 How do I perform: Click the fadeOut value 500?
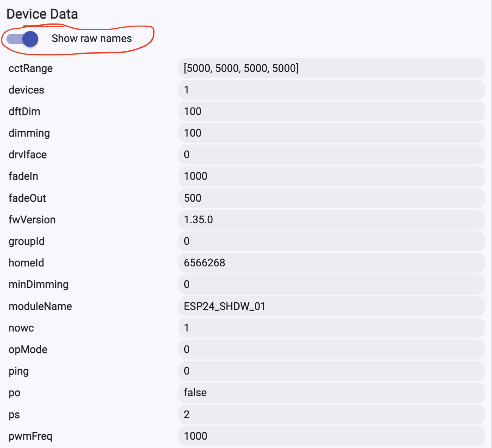(331, 198)
